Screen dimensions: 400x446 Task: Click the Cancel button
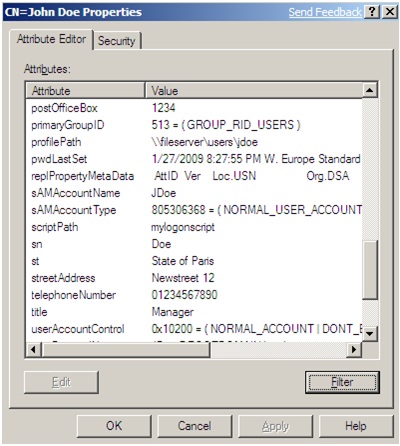[x=194, y=426]
